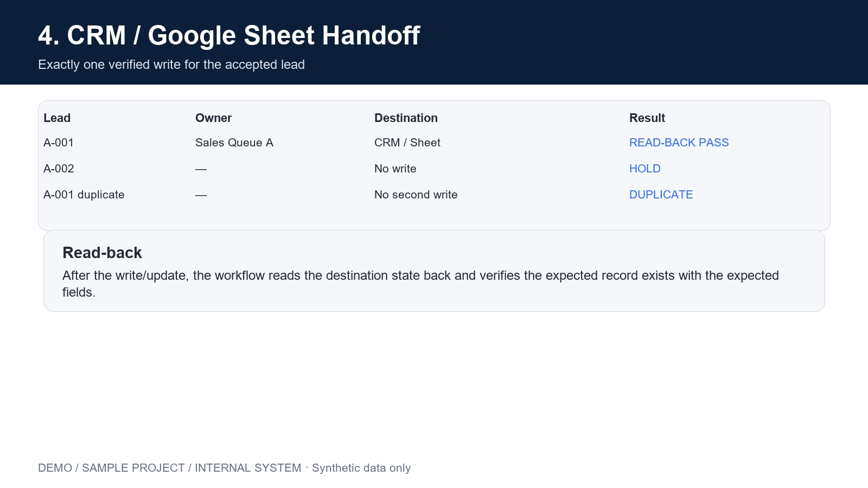The width and height of the screenshot is (868, 488).
Task: Click the READ-BACK PASS result link
Action: (679, 143)
